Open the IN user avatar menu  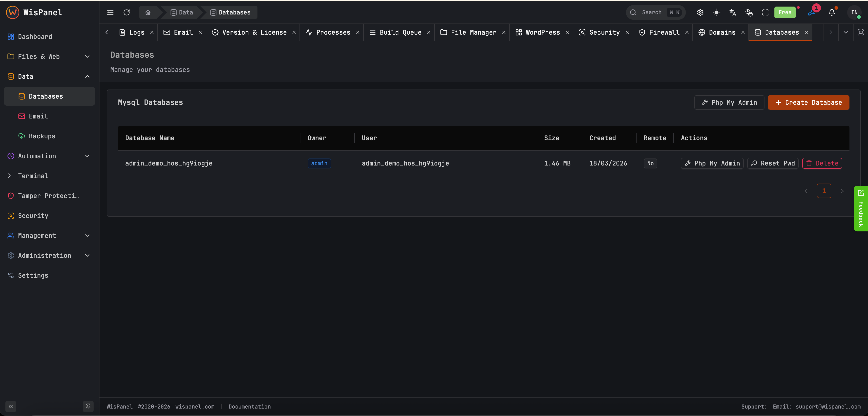pyautogui.click(x=854, y=12)
